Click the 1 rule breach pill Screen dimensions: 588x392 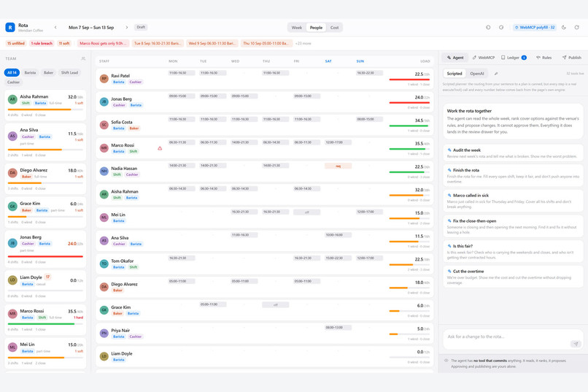click(x=42, y=44)
